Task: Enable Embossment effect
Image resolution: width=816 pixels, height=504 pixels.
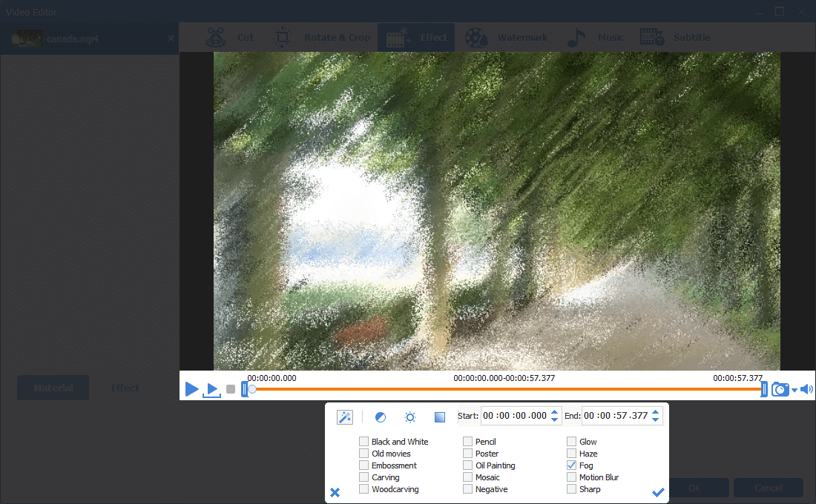Action: click(x=363, y=465)
